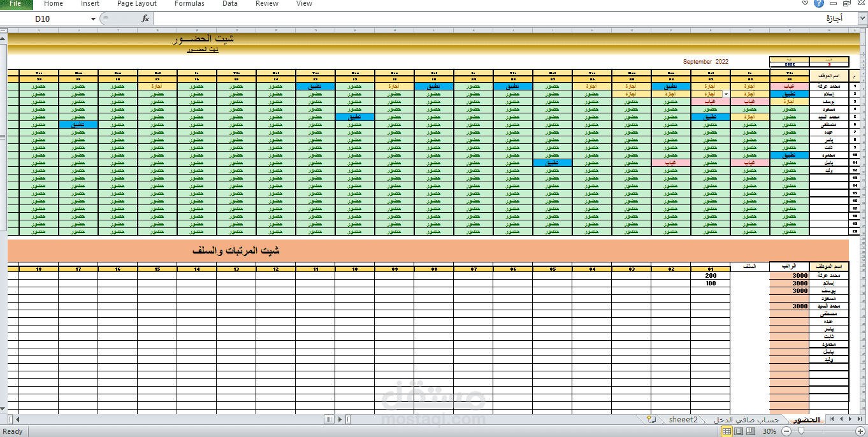Select the Data ribbon tab
Image resolution: width=868 pixels, height=437 pixels.
tap(230, 4)
